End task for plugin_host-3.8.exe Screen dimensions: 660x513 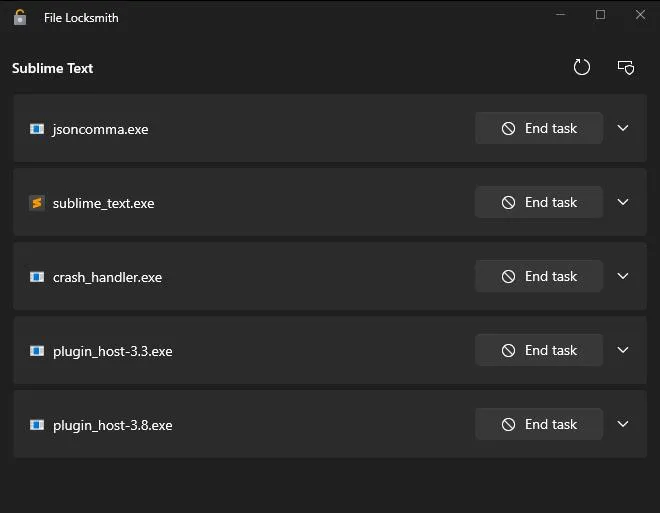point(539,424)
